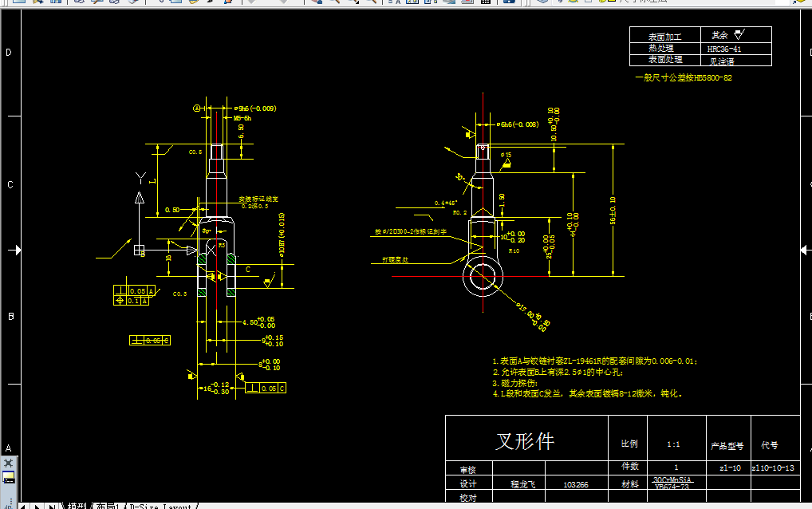The height and width of the screenshot is (509, 812).
Task: Paste objects from the clipboard
Action: coord(193,4)
